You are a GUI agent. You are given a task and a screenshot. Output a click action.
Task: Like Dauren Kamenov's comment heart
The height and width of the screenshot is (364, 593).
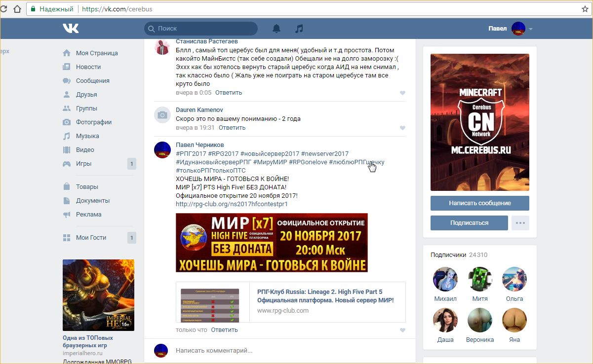pos(402,128)
